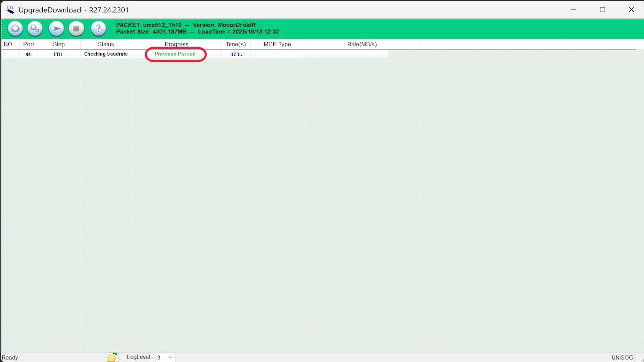The height and width of the screenshot is (362, 644).
Task: Click the 'Checking baudrate' status cell
Action: (106, 54)
